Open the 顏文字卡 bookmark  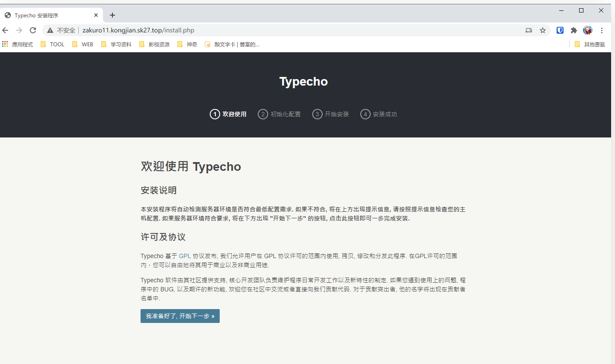232,44
